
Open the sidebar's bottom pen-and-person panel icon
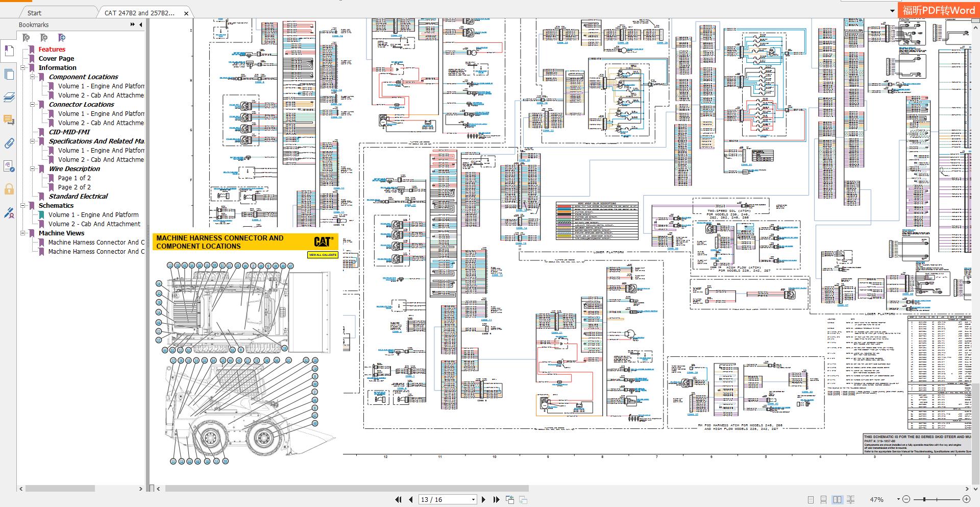point(9,213)
